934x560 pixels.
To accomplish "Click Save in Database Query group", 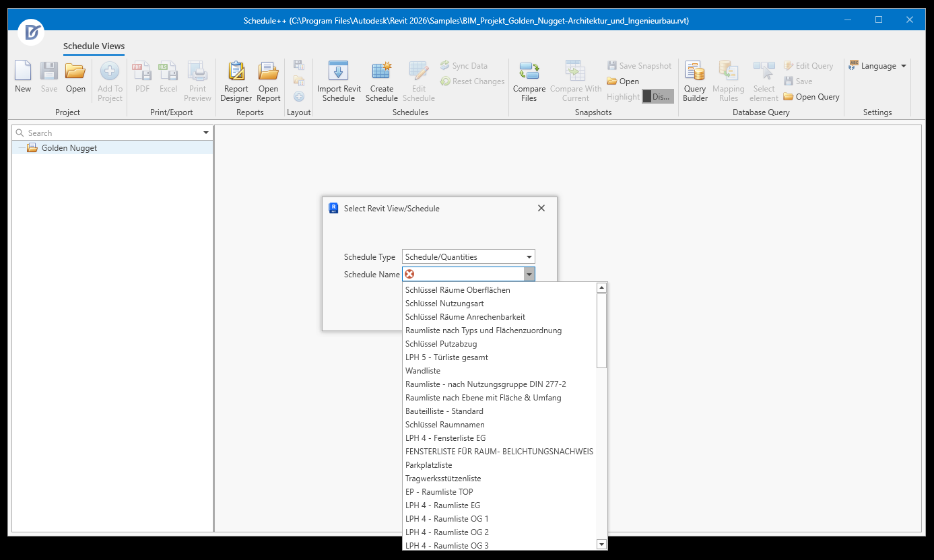I will coord(798,81).
